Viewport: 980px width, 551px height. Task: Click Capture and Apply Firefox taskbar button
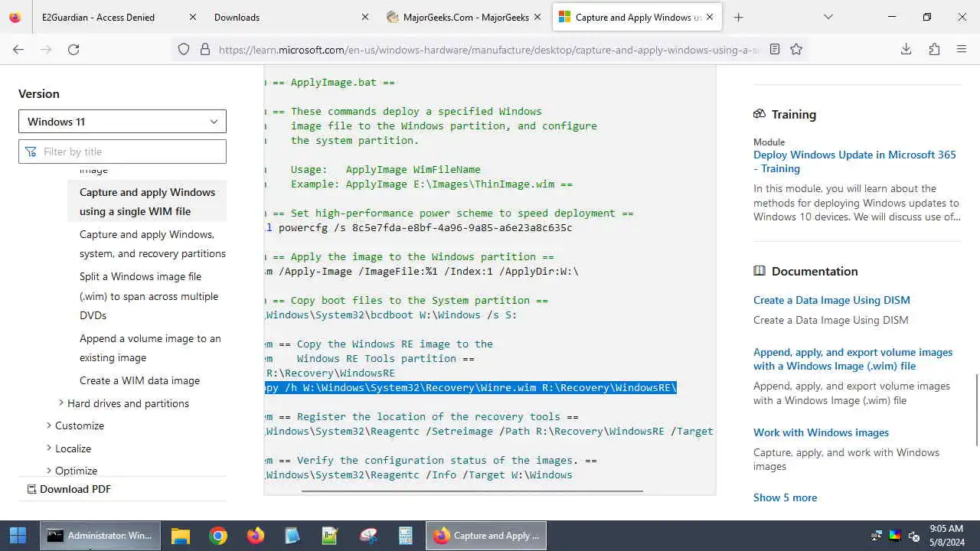tap(485, 536)
